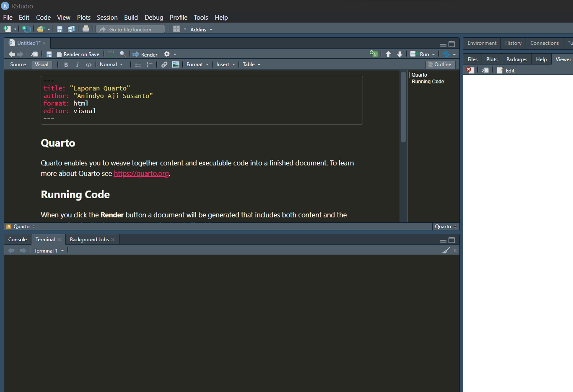Run spell check on document
Screen dimensions: 573x392
[111, 54]
